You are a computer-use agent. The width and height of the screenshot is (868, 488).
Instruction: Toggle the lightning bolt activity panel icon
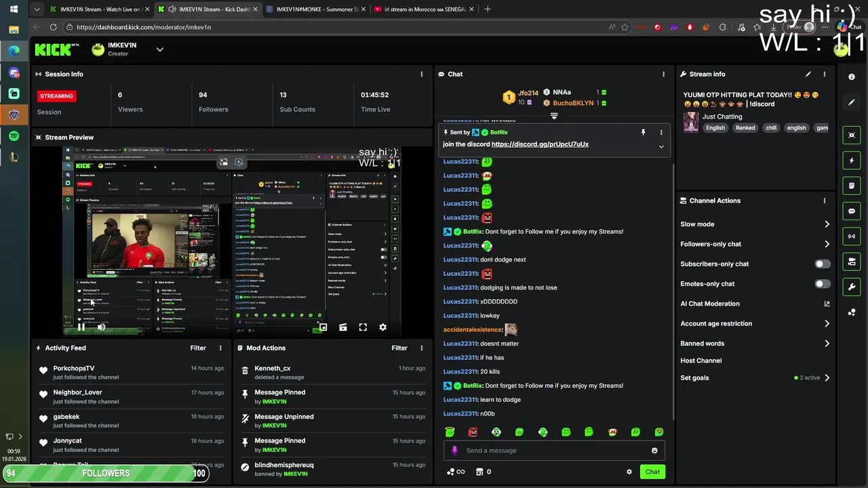coord(852,161)
